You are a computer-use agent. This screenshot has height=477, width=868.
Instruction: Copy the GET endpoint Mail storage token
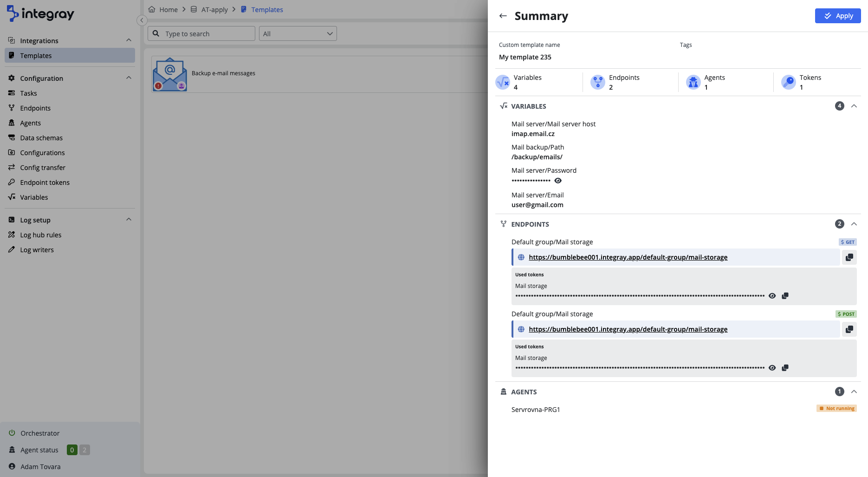click(785, 296)
